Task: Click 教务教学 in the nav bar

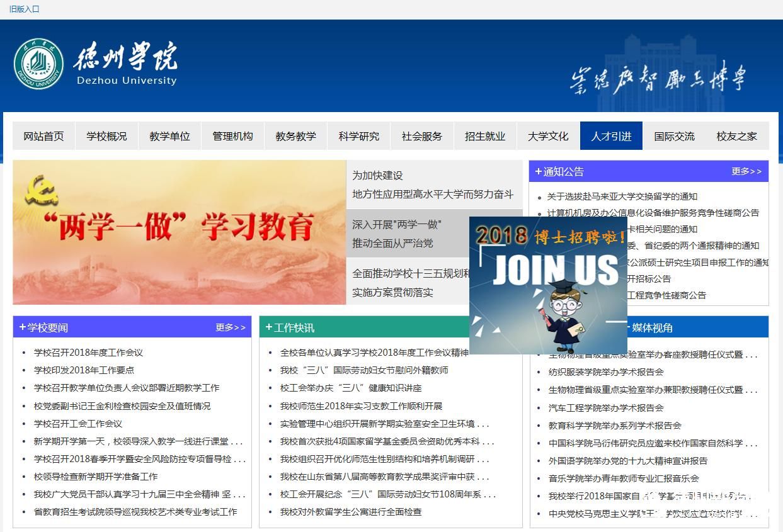Action: pyautogui.click(x=296, y=136)
